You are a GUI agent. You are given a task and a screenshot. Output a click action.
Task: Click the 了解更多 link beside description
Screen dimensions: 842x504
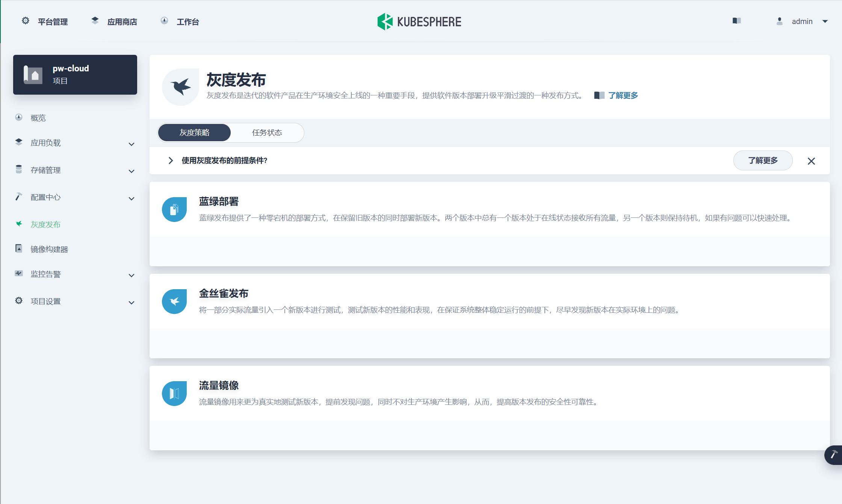[623, 95]
